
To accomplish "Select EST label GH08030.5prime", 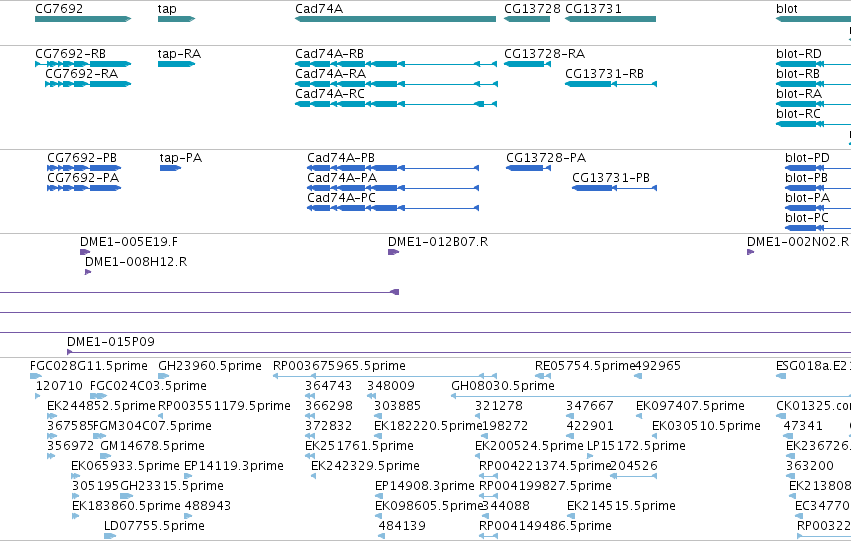I will [503, 386].
